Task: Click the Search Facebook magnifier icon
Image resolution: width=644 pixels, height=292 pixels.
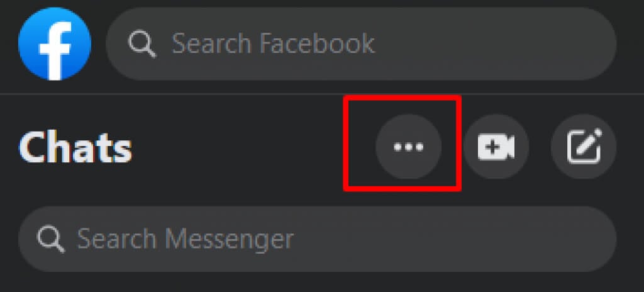Action: click(x=142, y=43)
